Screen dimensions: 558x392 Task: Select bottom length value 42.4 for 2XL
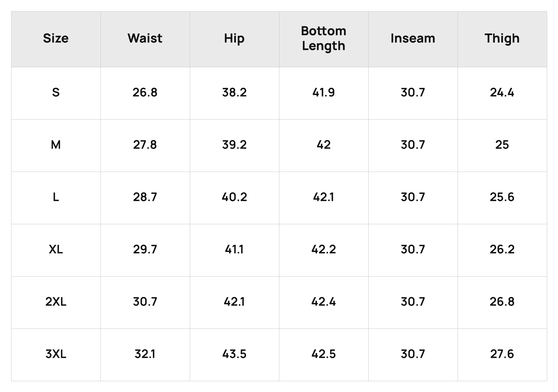[x=323, y=302]
